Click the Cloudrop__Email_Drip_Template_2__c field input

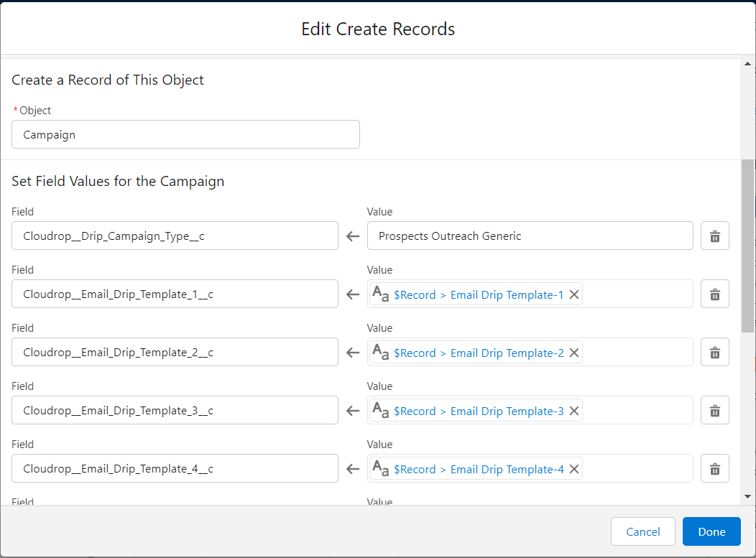(175, 352)
